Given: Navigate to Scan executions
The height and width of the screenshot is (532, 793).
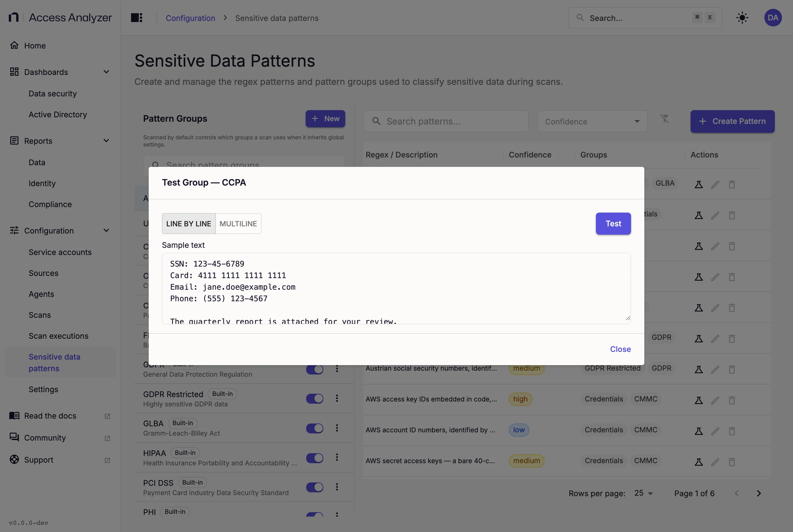Looking at the screenshot, I should coord(58,336).
